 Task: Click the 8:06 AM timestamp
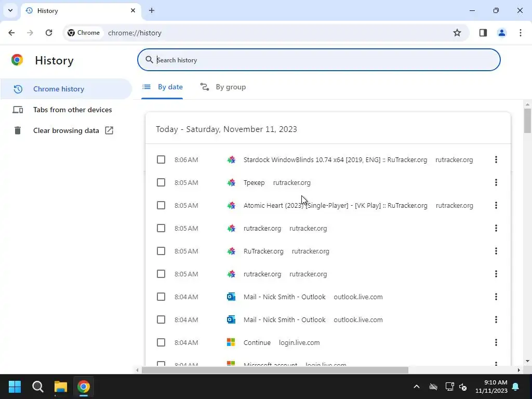(x=187, y=160)
